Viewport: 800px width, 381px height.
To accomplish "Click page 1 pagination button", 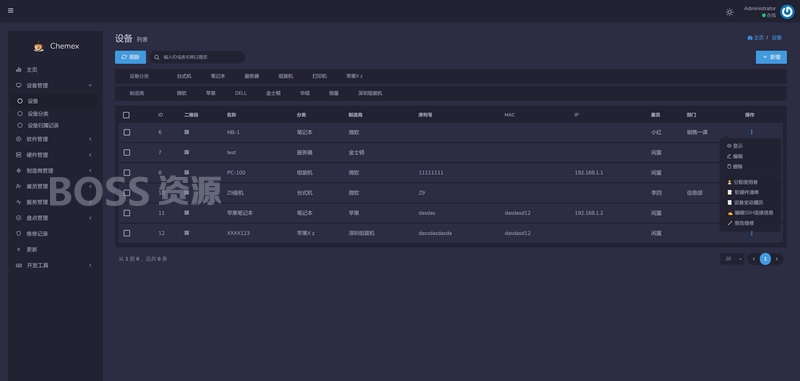I will 765,259.
